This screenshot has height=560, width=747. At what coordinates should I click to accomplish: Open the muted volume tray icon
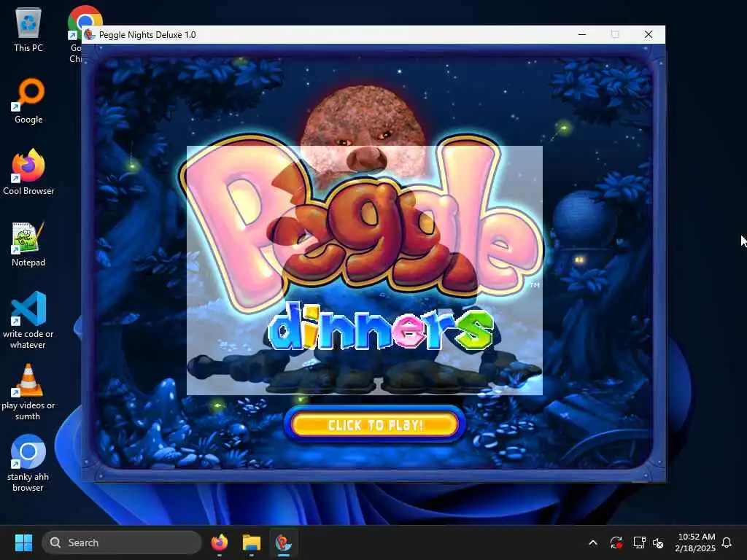point(659,542)
